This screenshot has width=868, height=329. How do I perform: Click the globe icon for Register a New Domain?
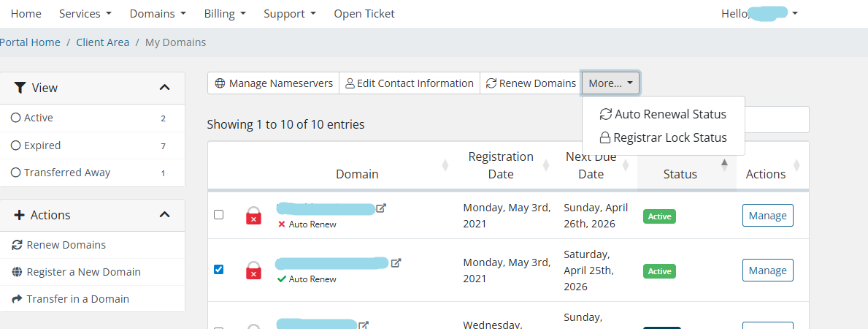point(17,272)
